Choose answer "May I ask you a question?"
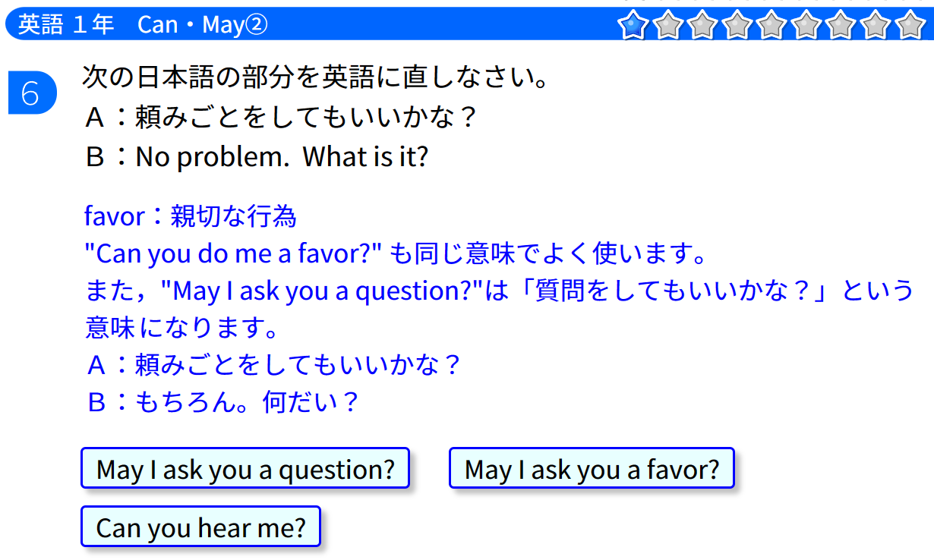The image size is (934, 560). [x=245, y=468]
